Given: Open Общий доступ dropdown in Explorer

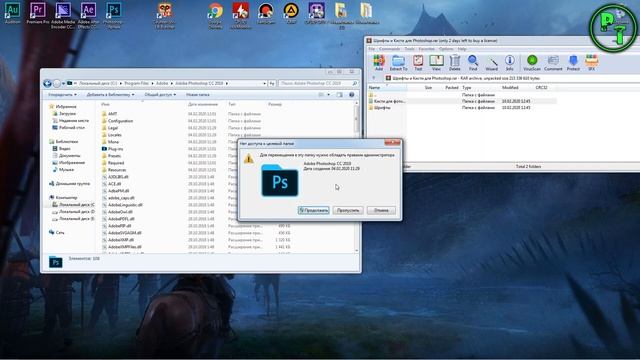Looking at the screenshot, I should pyautogui.click(x=160, y=95).
